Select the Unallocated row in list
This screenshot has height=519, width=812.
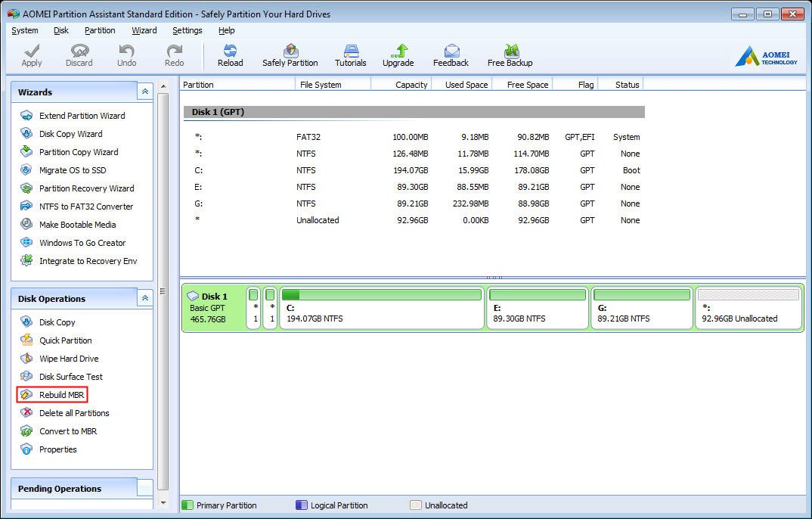point(414,219)
